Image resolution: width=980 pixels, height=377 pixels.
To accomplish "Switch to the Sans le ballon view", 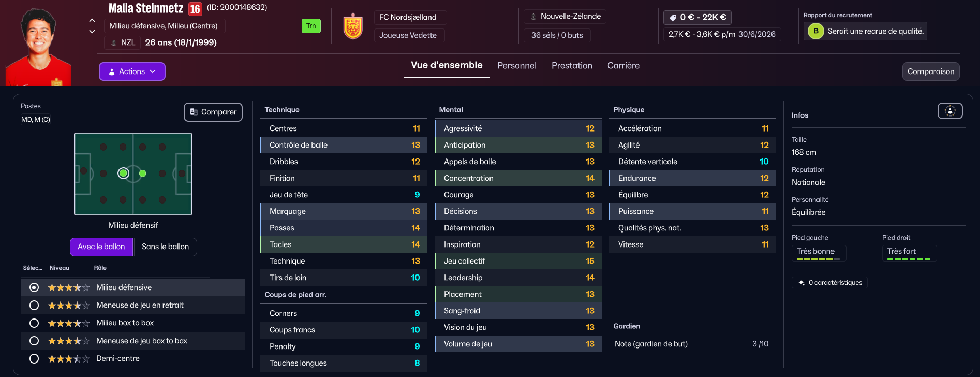I will tap(165, 247).
